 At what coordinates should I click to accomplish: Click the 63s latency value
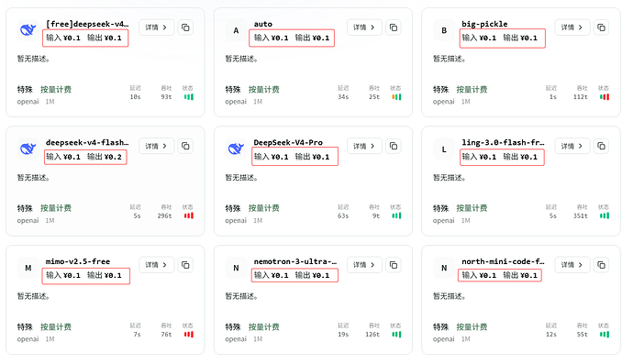[x=343, y=215]
